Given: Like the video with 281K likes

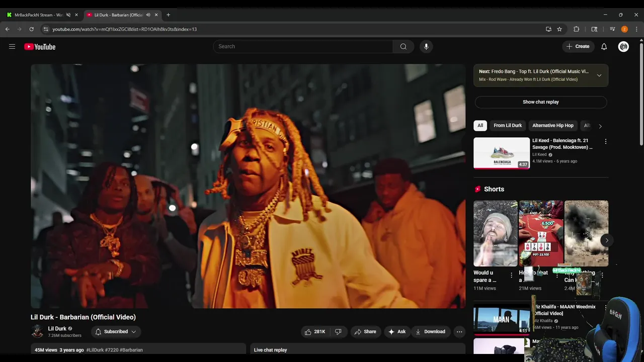Looking at the screenshot, I should click(315, 331).
